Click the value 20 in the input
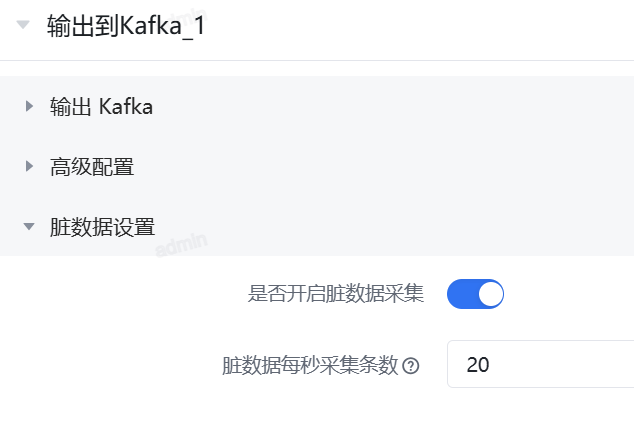This screenshot has width=634, height=428. point(478,365)
